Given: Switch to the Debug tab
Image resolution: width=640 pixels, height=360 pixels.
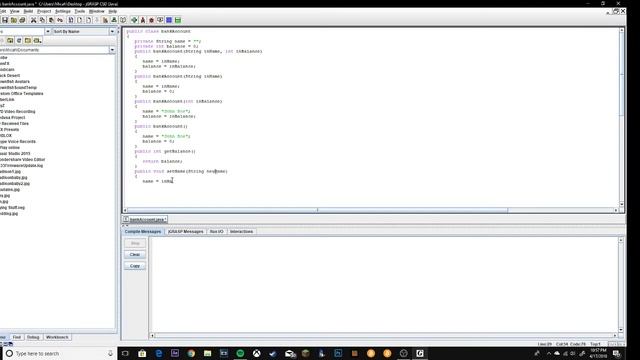Looking at the screenshot, I should (x=33, y=337).
